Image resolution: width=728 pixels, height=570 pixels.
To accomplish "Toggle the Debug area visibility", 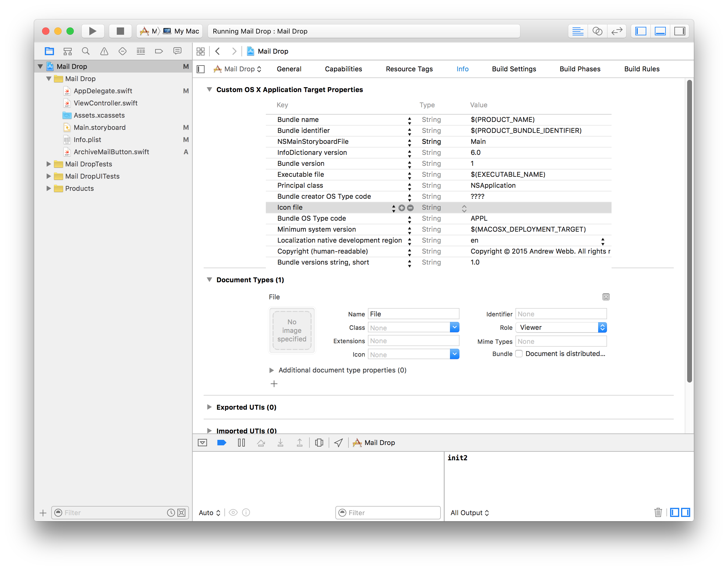I will click(x=660, y=31).
